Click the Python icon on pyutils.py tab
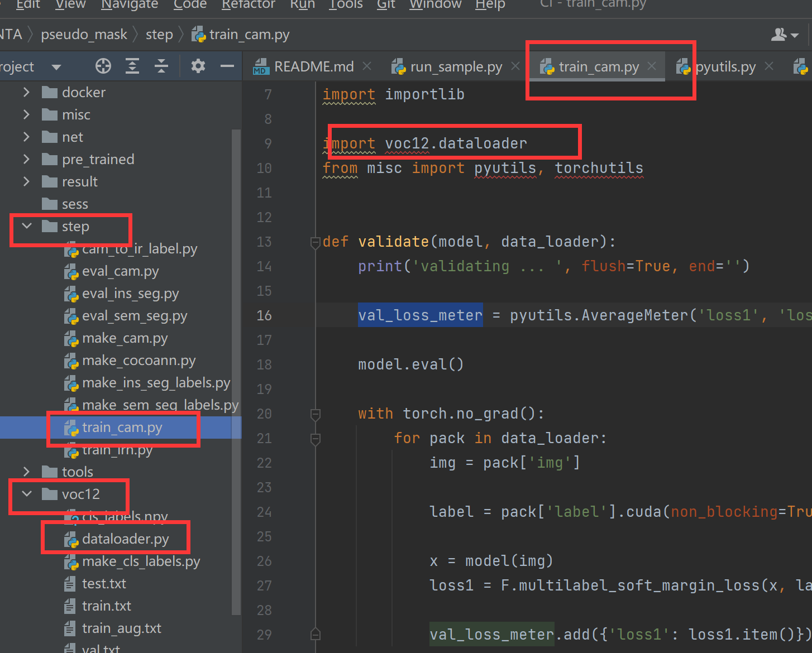 tap(682, 66)
